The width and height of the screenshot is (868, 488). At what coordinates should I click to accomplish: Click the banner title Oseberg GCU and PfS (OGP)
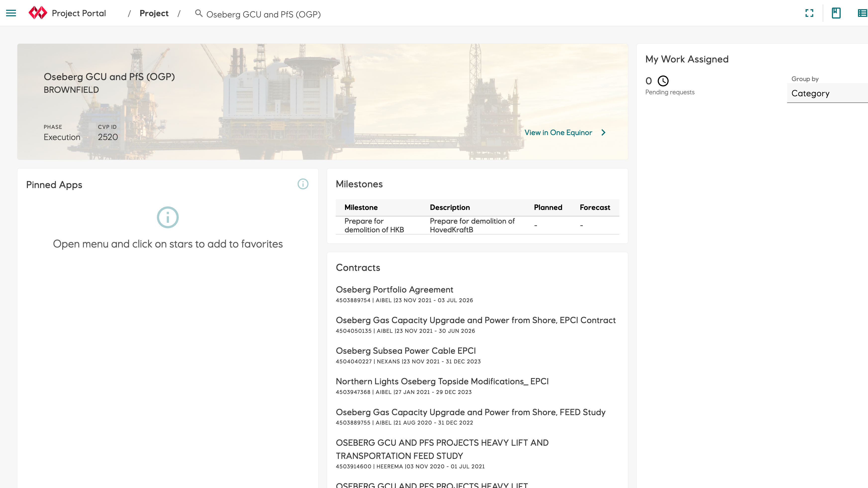[109, 77]
